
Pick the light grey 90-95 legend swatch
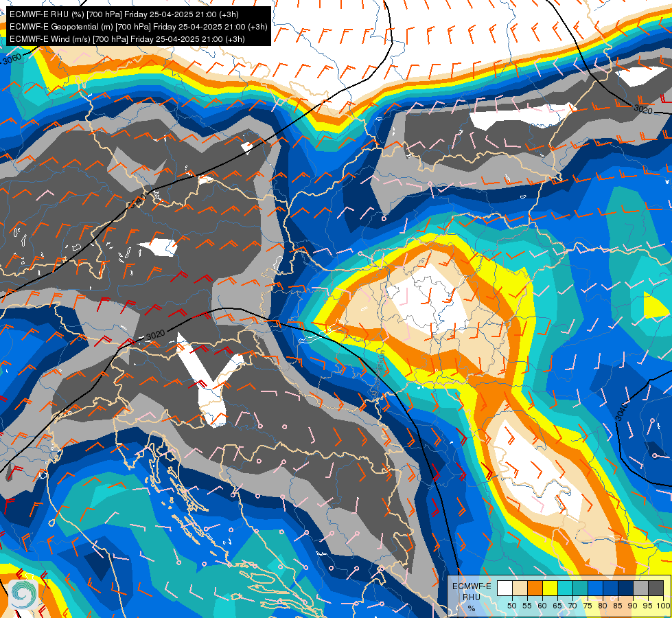(640, 588)
